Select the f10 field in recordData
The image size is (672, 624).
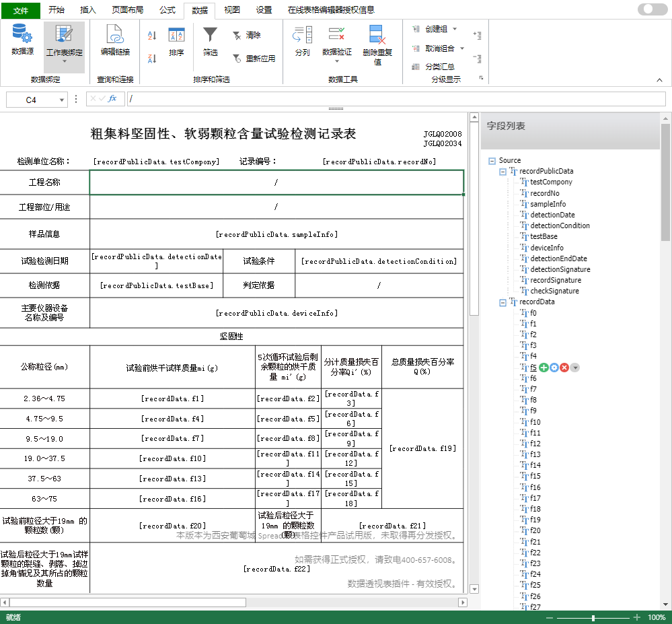[x=535, y=422]
